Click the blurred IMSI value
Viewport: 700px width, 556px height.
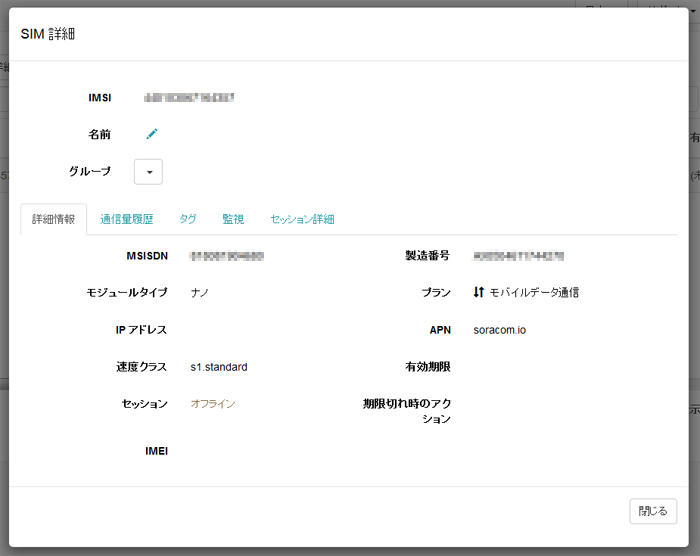tap(189, 98)
